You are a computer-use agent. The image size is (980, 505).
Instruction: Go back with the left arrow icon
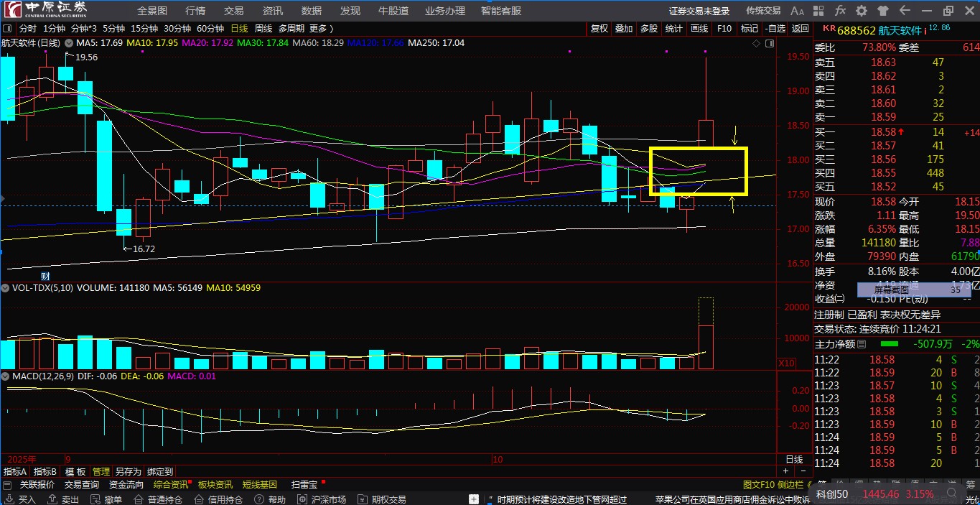[905, 11]
